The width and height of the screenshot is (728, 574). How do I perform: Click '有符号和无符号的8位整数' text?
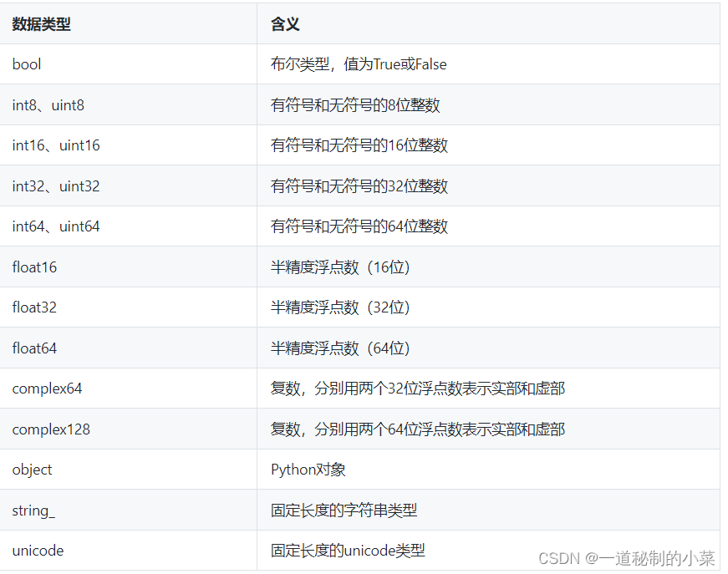click(355, 105)
